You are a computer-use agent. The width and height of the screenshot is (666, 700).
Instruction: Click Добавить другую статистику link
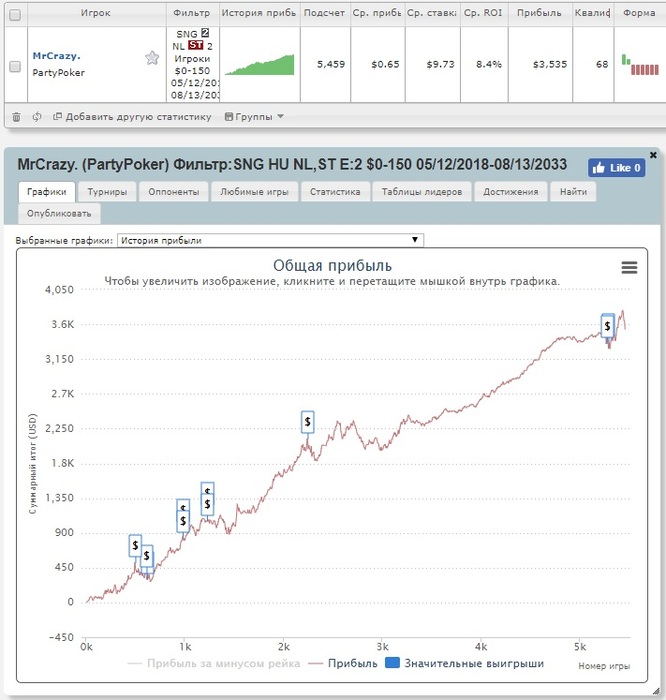click(132, 117)
